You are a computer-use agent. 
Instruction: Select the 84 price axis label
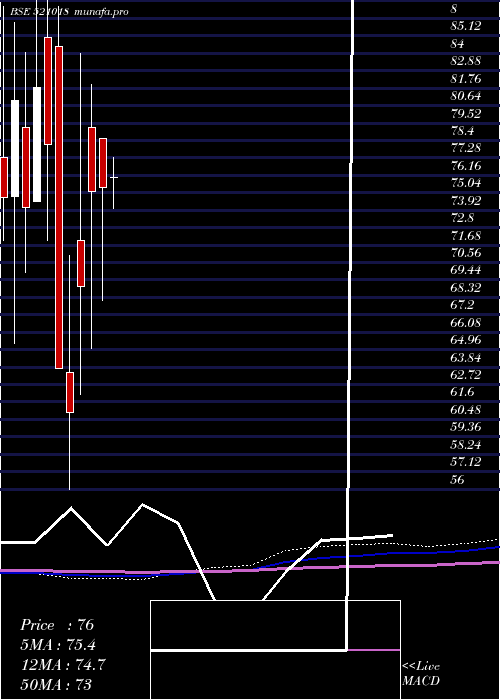click(x=457, y=44)
